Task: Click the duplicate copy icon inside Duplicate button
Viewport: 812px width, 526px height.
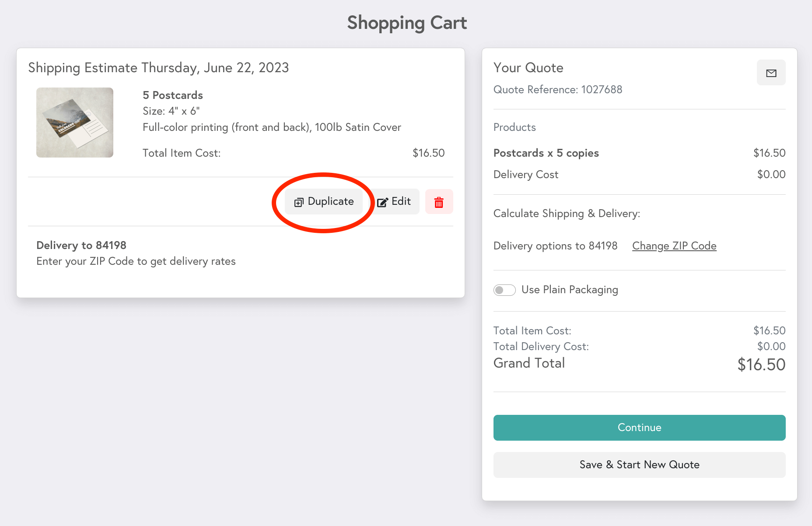Action: pos(299,202)
